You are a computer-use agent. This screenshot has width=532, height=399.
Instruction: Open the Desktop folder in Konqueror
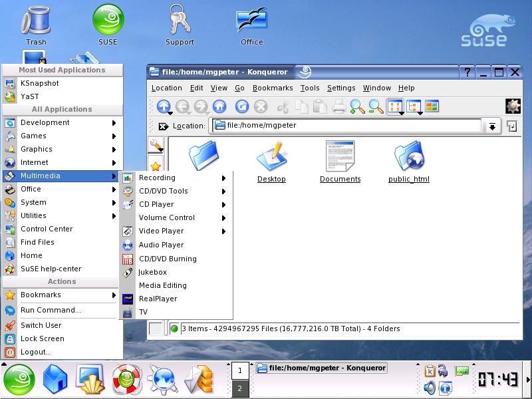click(x=271, y=162)
